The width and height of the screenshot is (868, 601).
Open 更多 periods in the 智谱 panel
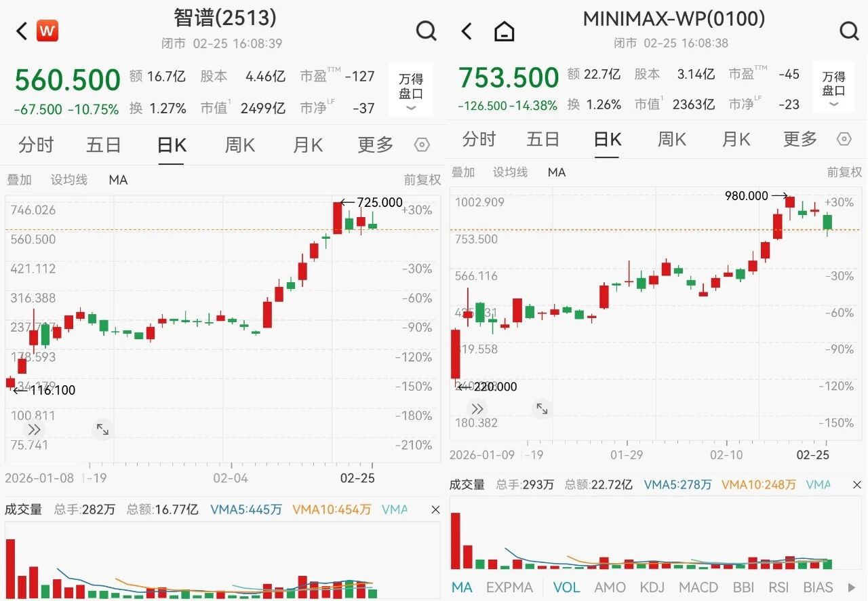tap(375, 144)
